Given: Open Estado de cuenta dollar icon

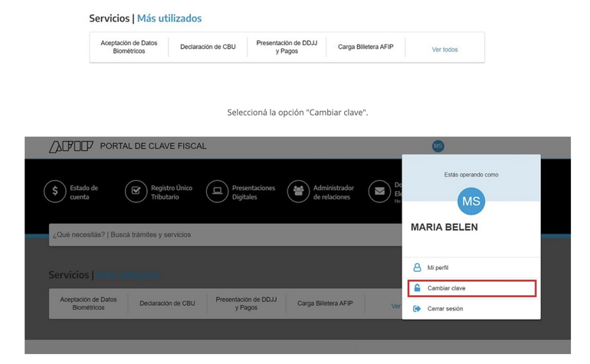Looking at the screenshot, I should [54, 192].
